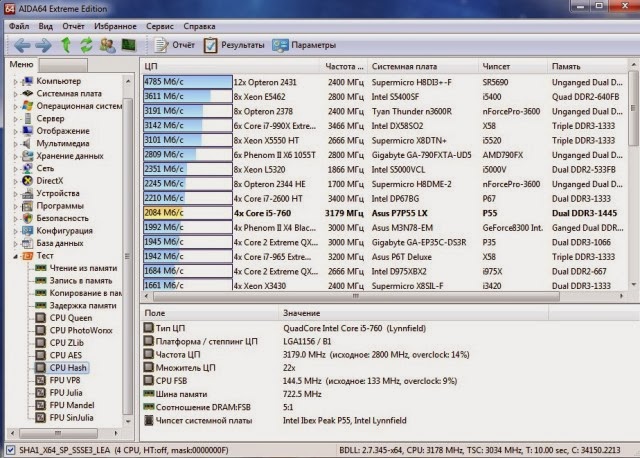Click the results table horizontal scrollbar
The image size is (640, 458).
(356, 296)
